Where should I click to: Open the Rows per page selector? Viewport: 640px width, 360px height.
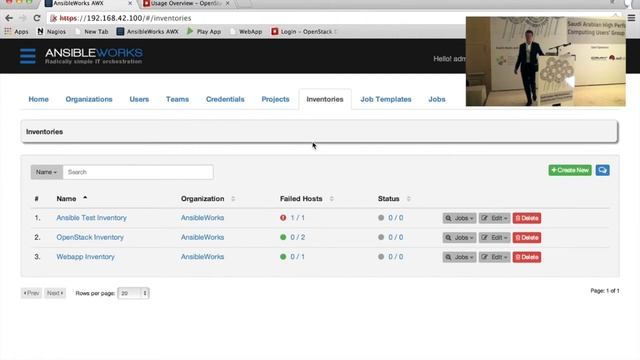coord(133,293)
